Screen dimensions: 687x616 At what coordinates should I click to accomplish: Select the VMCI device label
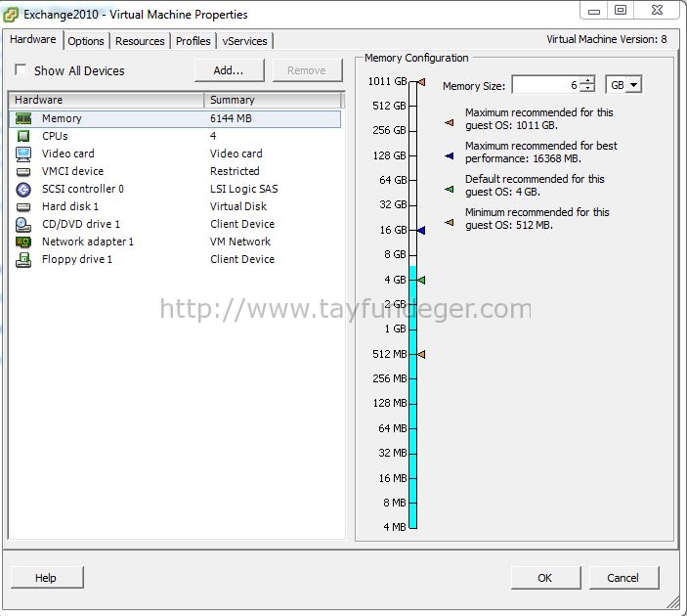(72, 171)
